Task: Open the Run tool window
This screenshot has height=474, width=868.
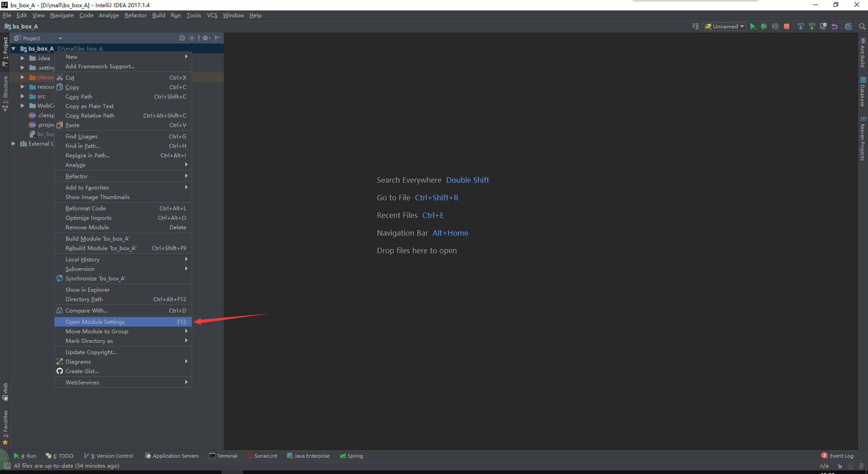Action: click(x=25, y=456)
